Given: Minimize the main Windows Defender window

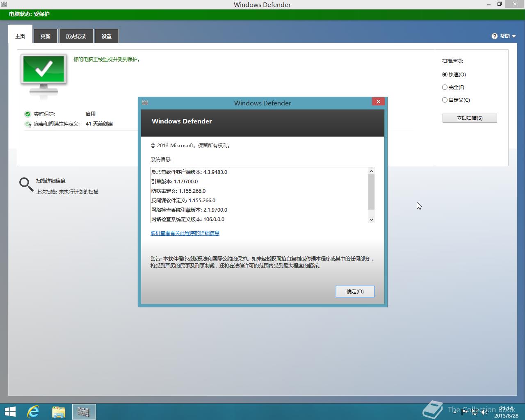Looking at the screenshot, I should pos(489,4).
